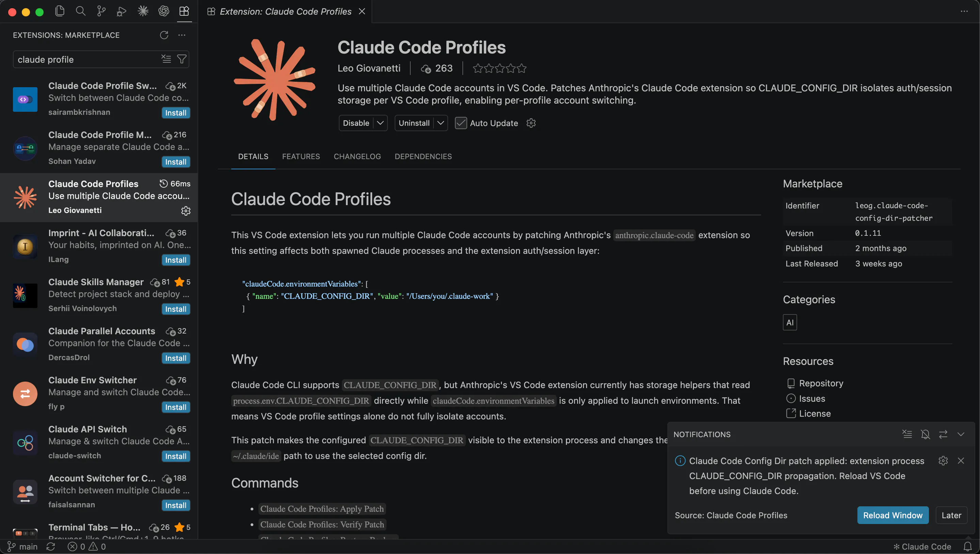980x554 pixels.
Task: Install Claude Code Profile Manager by Sohan Yadav
Action: (x=176, y=162)
